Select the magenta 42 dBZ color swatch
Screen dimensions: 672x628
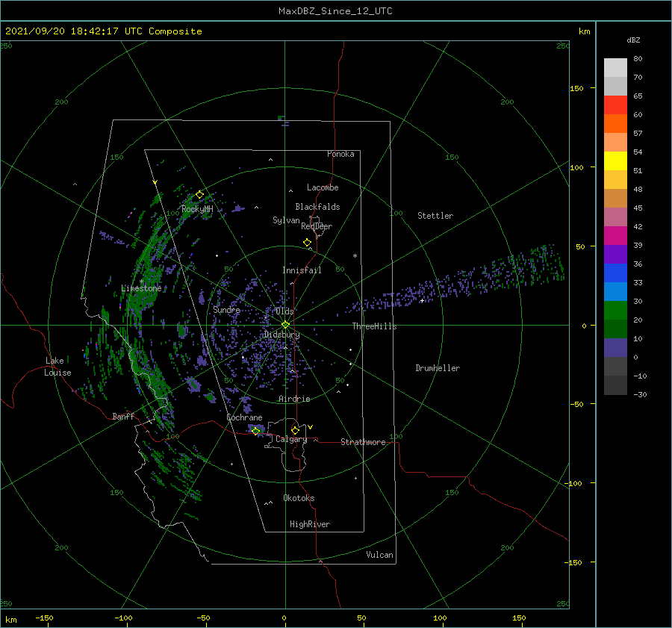click(615, 235)
